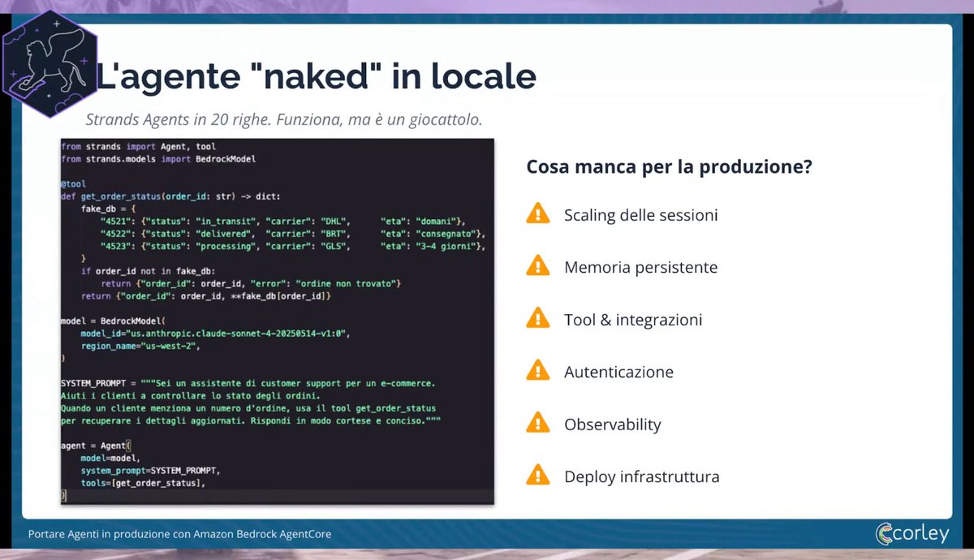Screen dimensions: 974x560
Task: Click the footer text Portare Agenti in produzione
Action: pyautogui.click(x=179, y=534)
